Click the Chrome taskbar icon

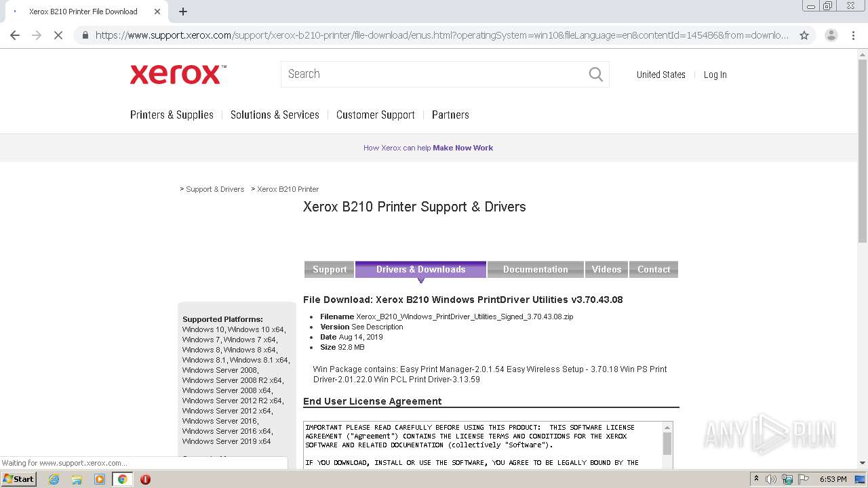pos(122,479)
